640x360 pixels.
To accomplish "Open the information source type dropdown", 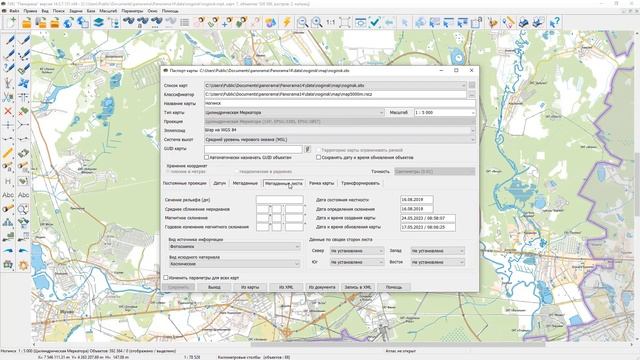I will point(297,247).
